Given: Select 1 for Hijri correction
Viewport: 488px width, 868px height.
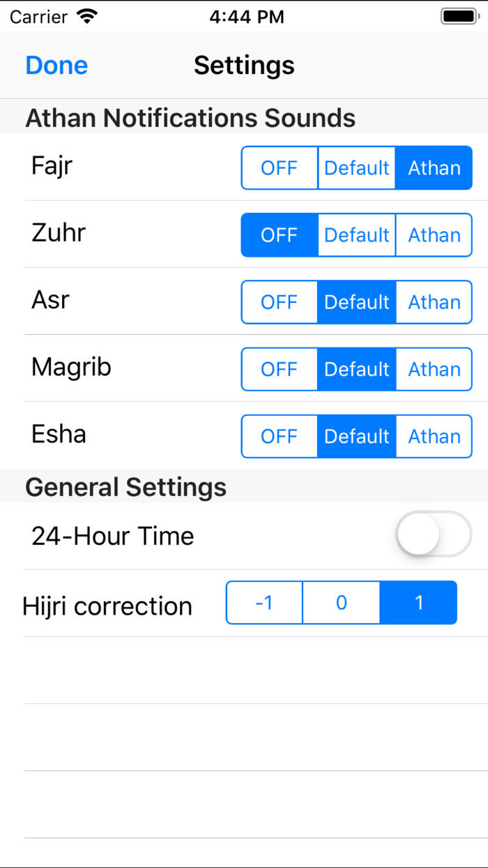Looking at the screenshot, I should pos(418,603).
